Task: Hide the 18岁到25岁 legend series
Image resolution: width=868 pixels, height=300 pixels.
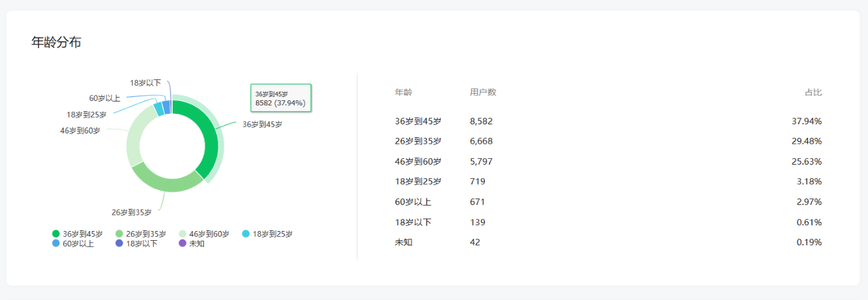Action: [x=267, y=234]
